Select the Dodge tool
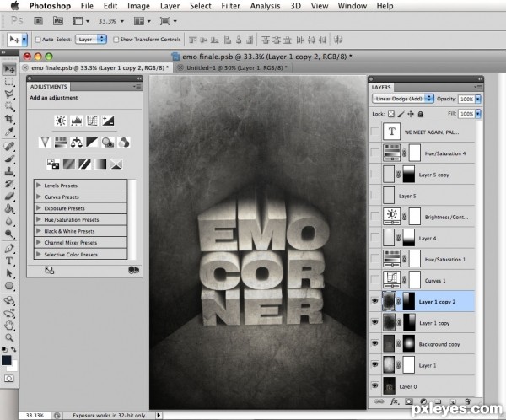Screen dimensions: 506x420 click(x=9, y=234)
